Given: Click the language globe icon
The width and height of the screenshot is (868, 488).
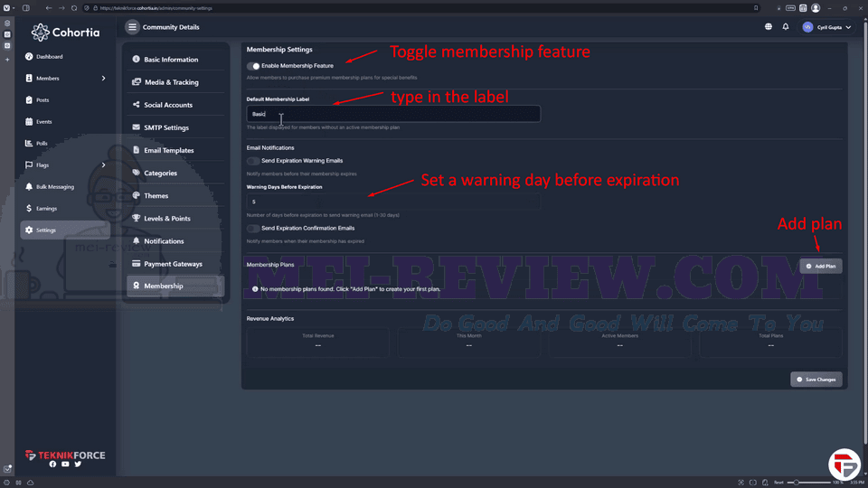Looking at the screenshot, I should tap(769, 26).
